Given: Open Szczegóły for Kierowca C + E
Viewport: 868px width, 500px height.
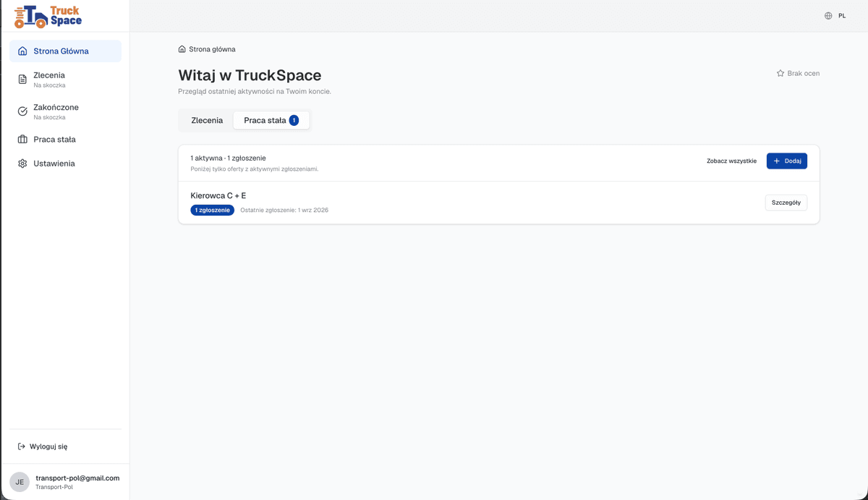Looking at the screenshot, I should [x=786, y=203].
